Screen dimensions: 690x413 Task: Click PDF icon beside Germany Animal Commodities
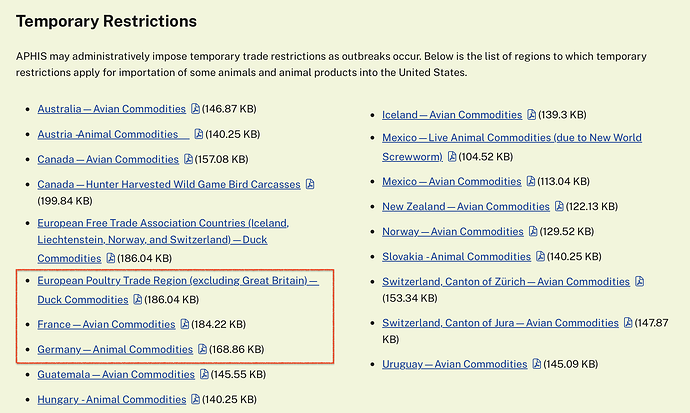point(202,349)
